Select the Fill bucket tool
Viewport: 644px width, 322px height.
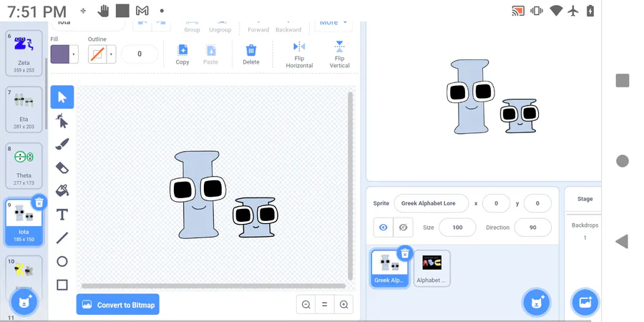pyautogui.click(x=62, y=190)
